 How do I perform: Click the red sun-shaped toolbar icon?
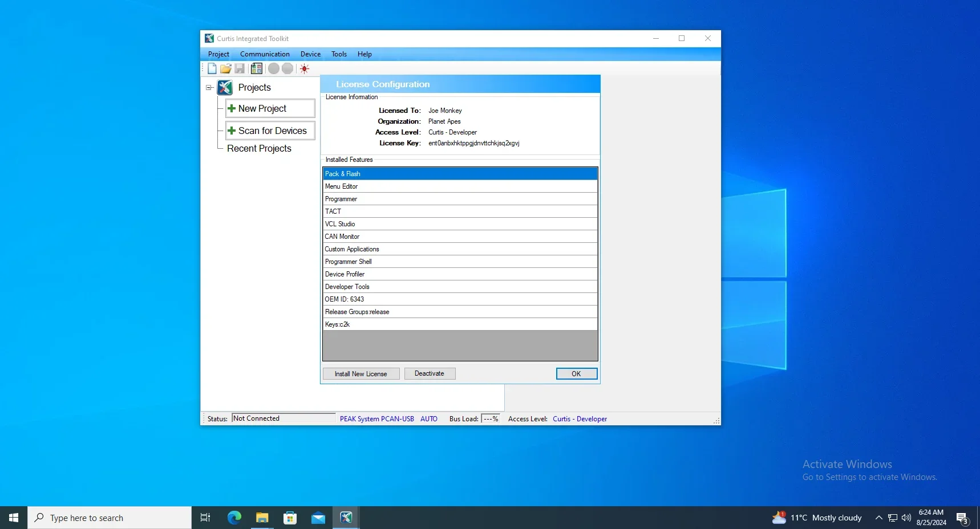pyautogui.click(x=305, y=69)
